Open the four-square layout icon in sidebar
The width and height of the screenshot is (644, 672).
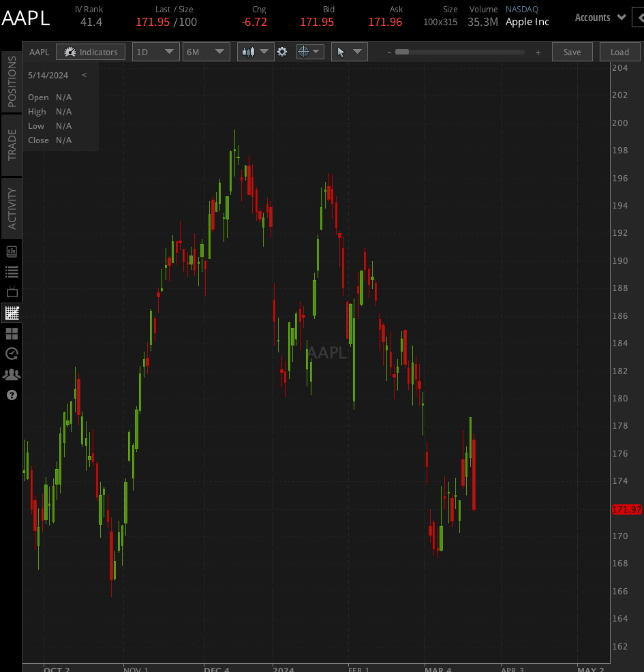pyautogui.click(x=12, y=333)
